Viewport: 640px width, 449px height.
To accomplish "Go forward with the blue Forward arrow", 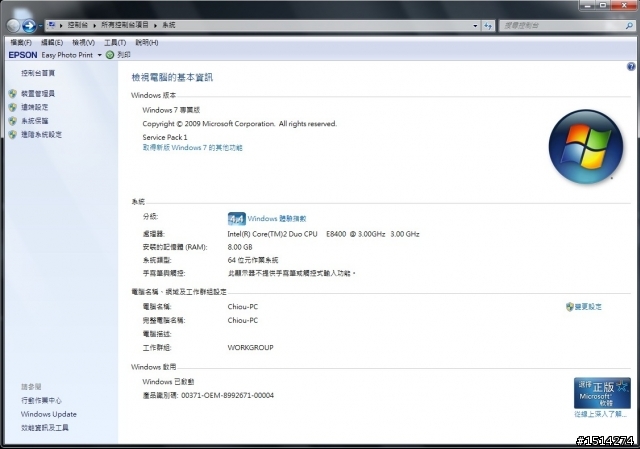I will point(29,26).
